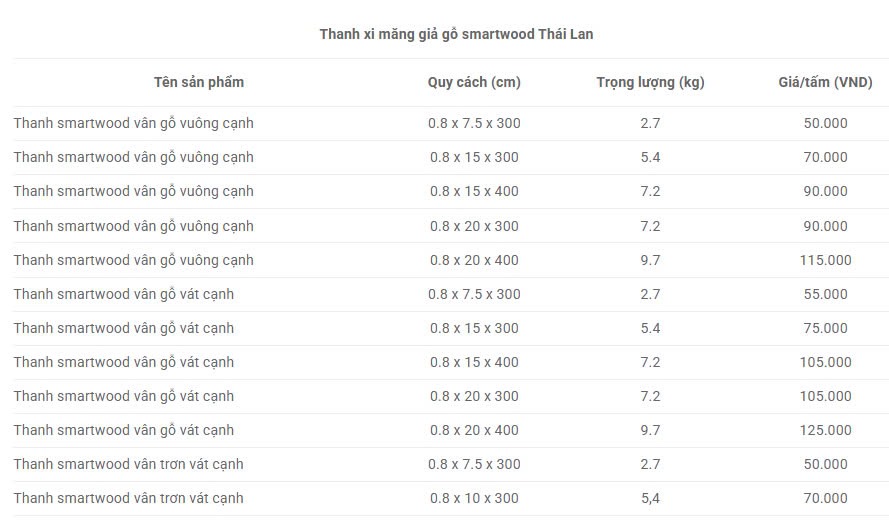Viewport: 889px width, 524px height.
Task: Click the 55.000 price cell
Action: tap(825, 294)
